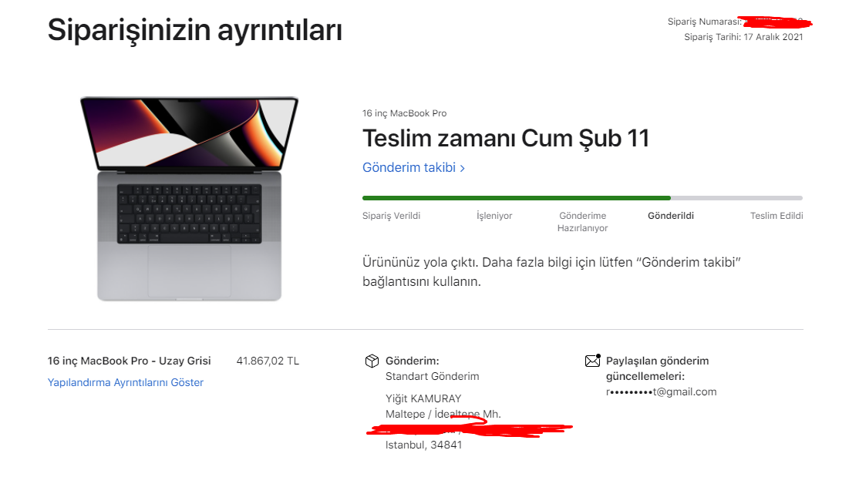Screen dimensions: 849x504
Task: Click the chevron after Gönderim takibi
Action: tap(463, 168)
